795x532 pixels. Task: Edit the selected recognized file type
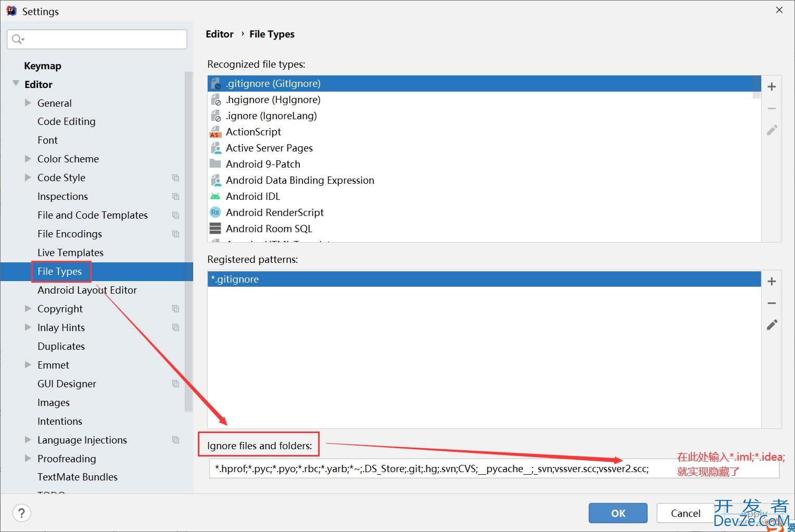772,130
